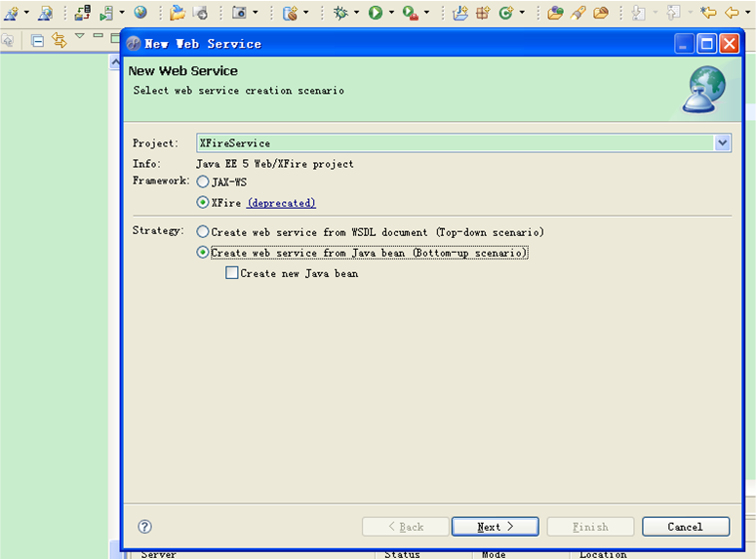Viewport: 756px width, 559px height.
Task: Click the greyed Previous Annotation toolbar icon
Action: click(673, 13)
